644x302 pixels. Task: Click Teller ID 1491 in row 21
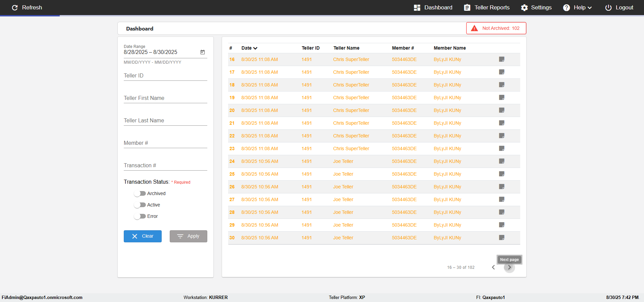(x=307, y=123)
